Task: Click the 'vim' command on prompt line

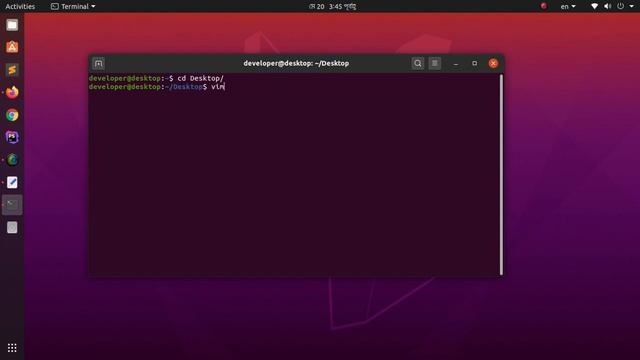Action: pos(218,87)
